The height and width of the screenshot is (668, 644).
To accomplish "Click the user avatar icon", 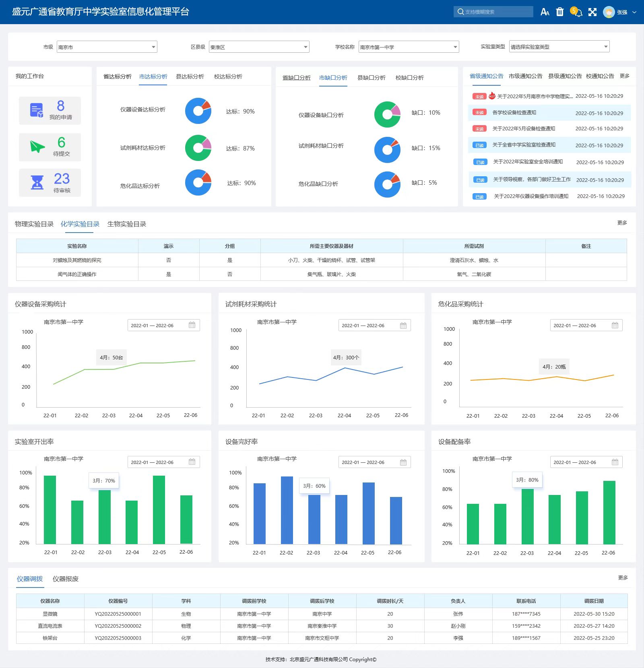I will (x=609, y=12).
